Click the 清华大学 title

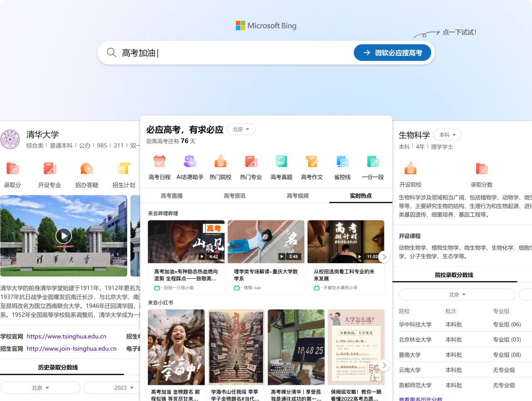point(42,134)
